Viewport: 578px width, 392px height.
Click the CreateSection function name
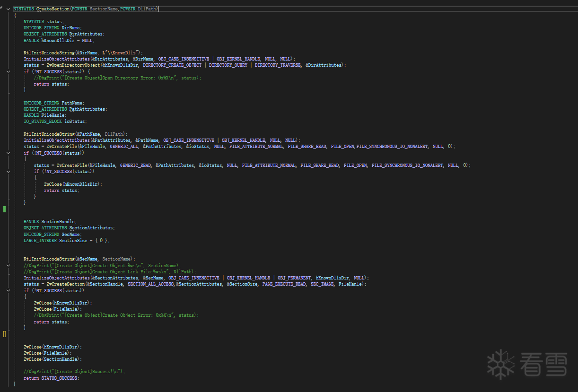[x=53, y=9]
